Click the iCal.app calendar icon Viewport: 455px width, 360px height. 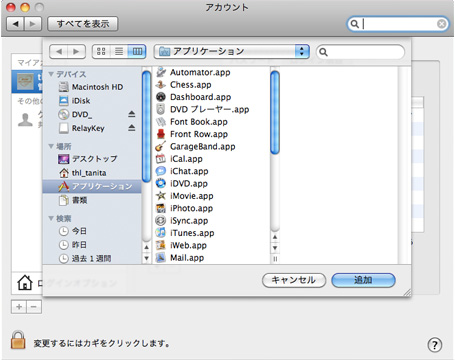pyautogui.click(x=161, y=159)
